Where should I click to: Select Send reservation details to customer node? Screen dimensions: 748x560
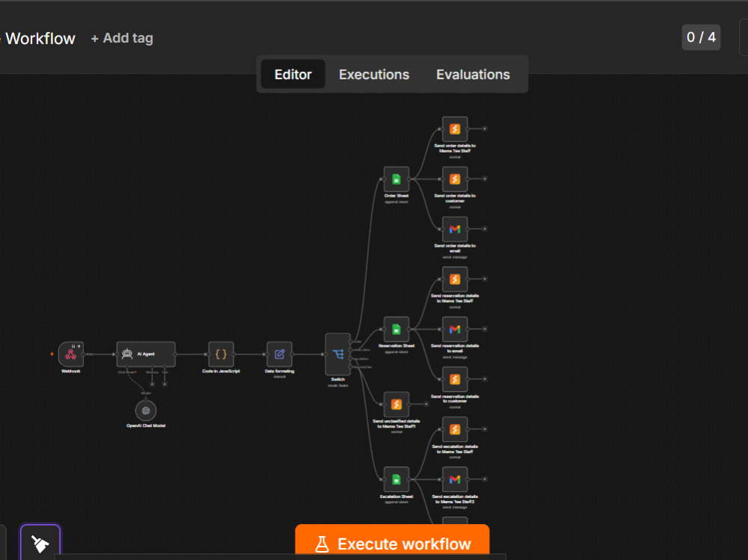coord(455,379)
